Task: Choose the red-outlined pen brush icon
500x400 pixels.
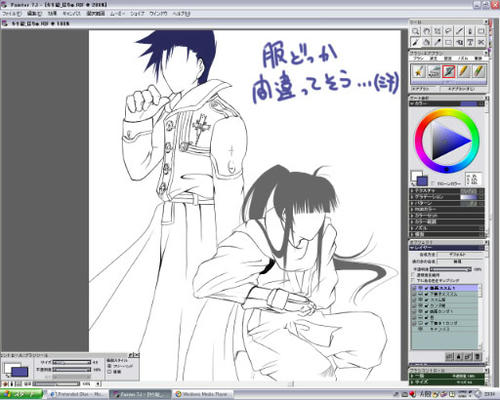Action: pyautogui.click(x=449, y=71)
